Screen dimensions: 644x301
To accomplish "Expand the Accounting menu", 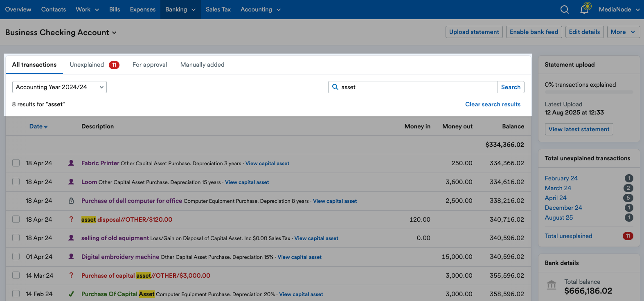I will [x=261, y=9].
